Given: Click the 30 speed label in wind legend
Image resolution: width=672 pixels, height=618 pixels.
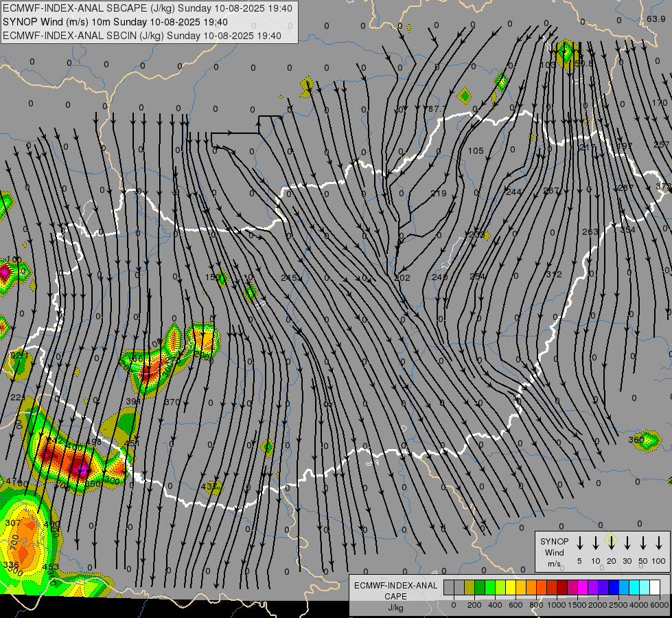Looking at the screenshot, I should (x=627, y=561).
